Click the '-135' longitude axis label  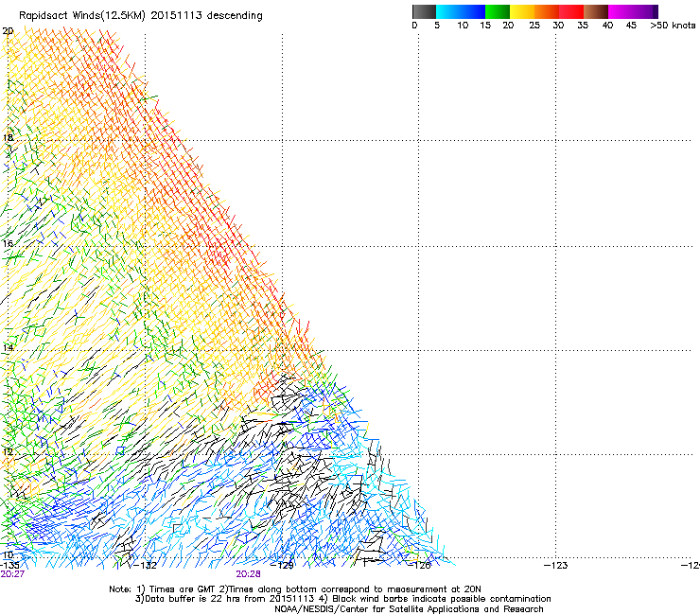coord(9,565)
